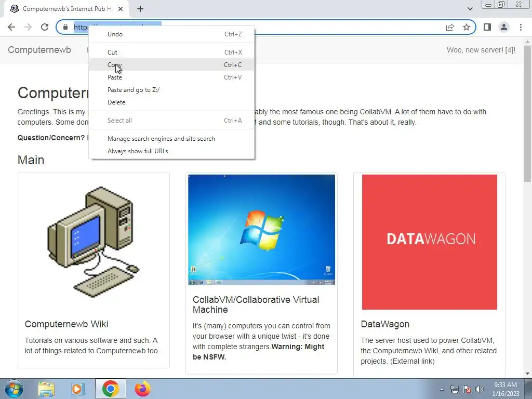
Task: Click the DataWagon card title
Action: click(385, 324)
